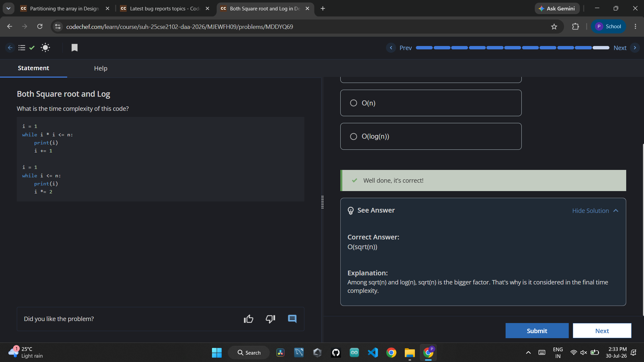Go back using CodeChef arrow icon
644x362 pixels.
[10, 48]
